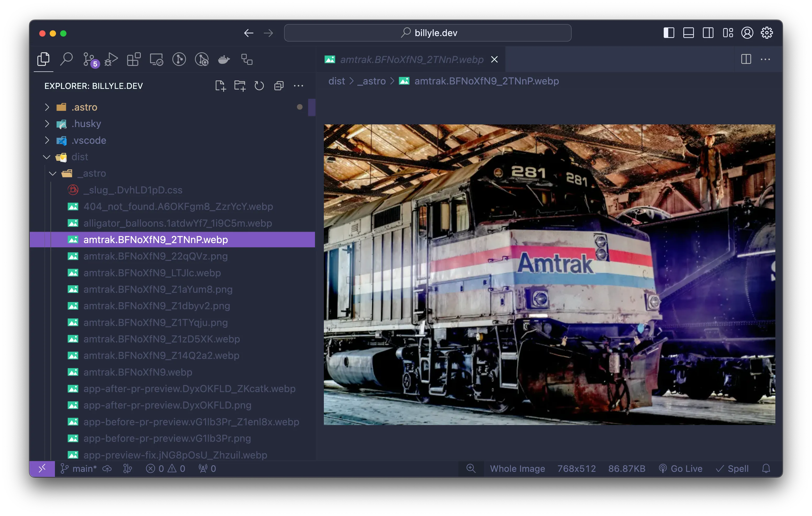Click the zoom in magnifier in status bar
812x516 pixels.
click(x=471, y=468)
